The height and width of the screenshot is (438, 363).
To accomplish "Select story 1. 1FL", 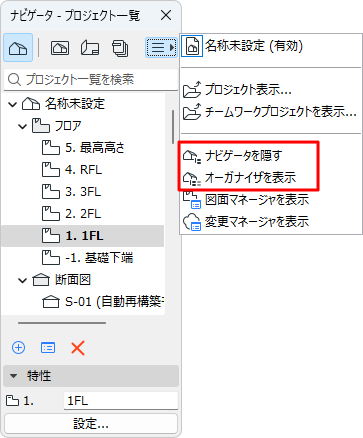I will [x=83, y=236].
